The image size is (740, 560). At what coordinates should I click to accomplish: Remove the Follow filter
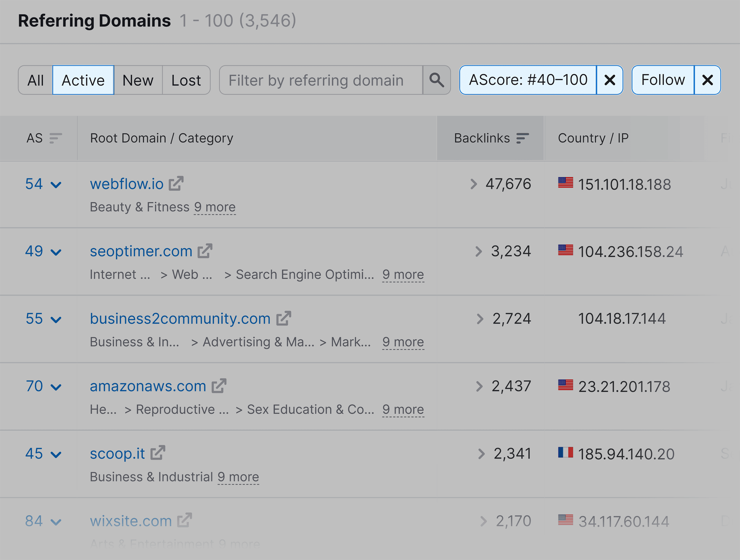click(707, 80)
